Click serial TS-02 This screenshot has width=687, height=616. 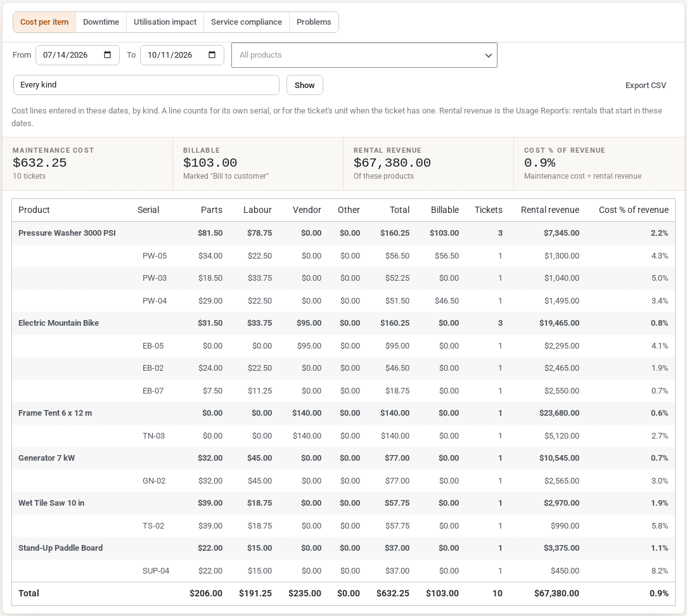(153, 526)
